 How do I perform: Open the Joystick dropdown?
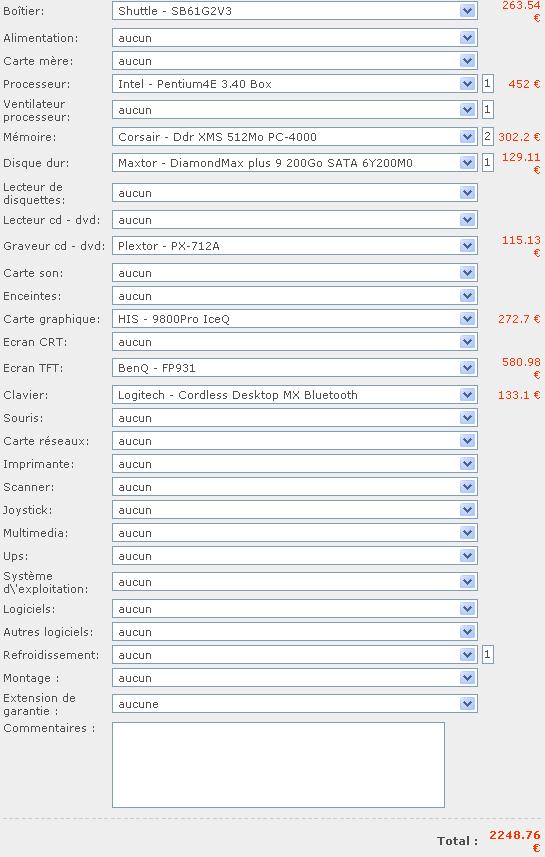click(x=295, y=509)
